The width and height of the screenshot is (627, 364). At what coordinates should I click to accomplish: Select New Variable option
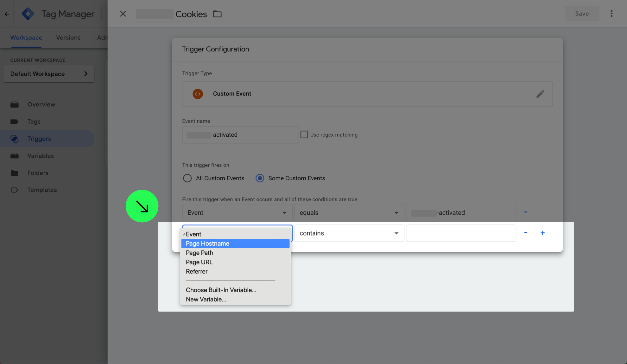tap(235, 299)
